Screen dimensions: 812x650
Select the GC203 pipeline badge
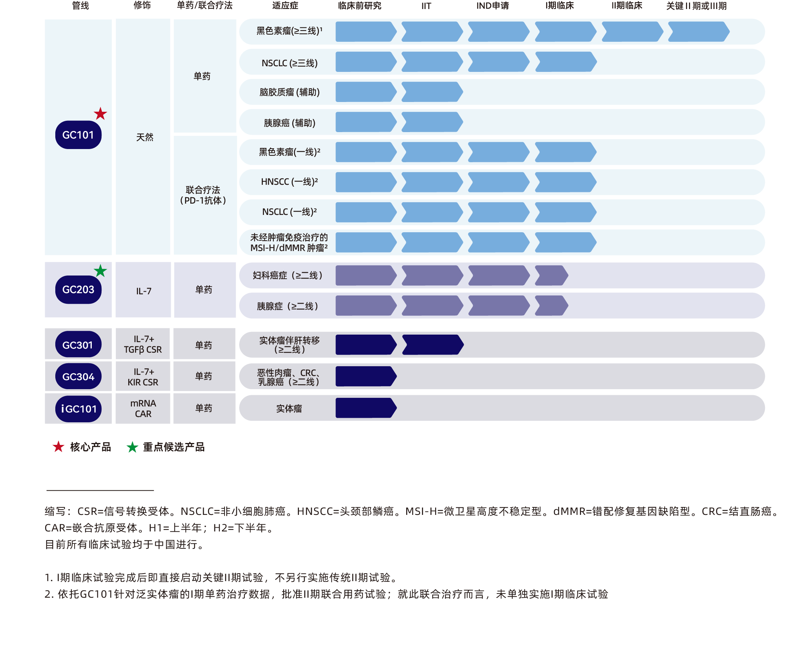click(x=78, y=289)
